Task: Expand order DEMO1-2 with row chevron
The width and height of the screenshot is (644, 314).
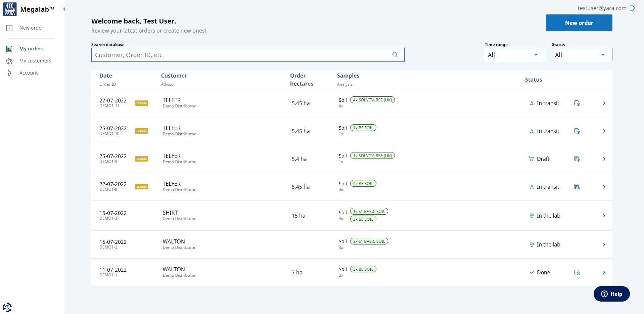Action: click(x=604, y=244)
